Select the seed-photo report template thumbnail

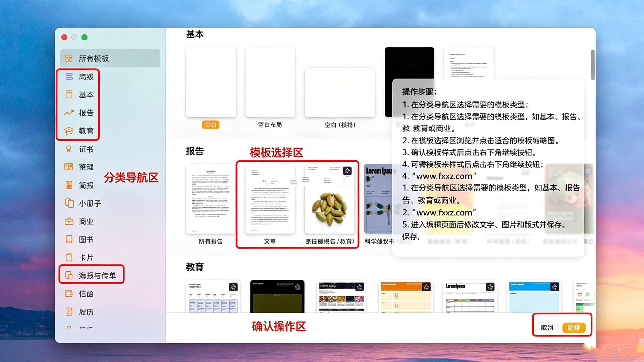click(x=329, y=199)
